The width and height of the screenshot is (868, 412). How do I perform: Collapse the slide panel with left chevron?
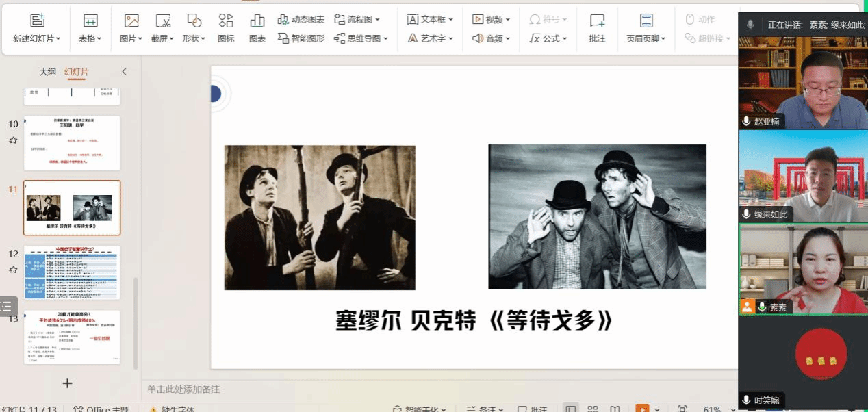point(124,72)
